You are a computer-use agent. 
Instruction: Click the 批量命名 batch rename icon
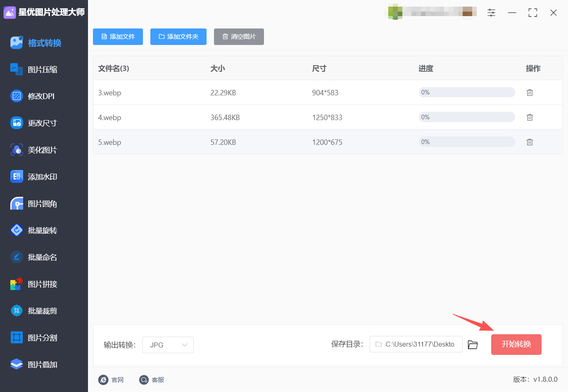(17, 257)
